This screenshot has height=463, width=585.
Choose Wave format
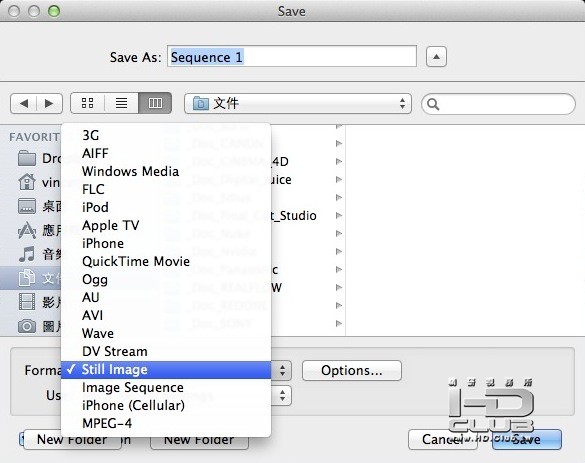click(x=166, y=333)
